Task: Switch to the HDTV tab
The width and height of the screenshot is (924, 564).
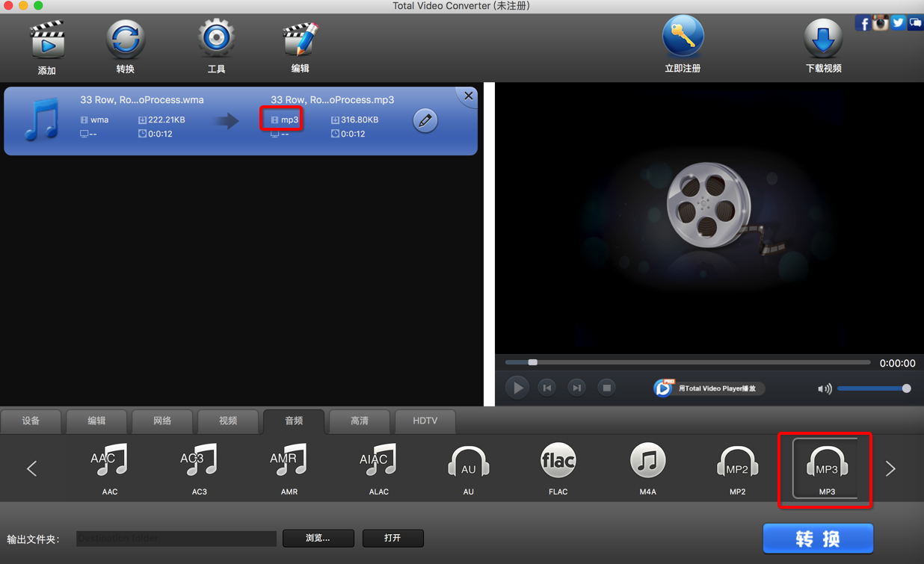Action: [425, 421]
